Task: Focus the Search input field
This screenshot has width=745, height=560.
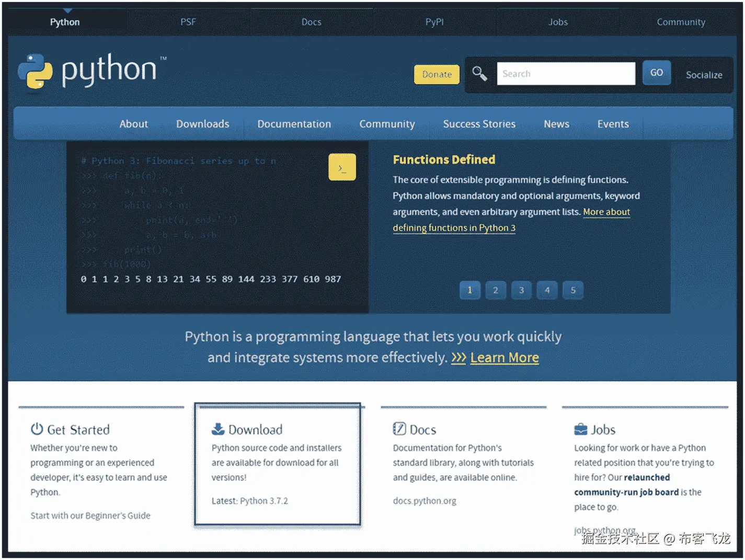Action: 566,74
